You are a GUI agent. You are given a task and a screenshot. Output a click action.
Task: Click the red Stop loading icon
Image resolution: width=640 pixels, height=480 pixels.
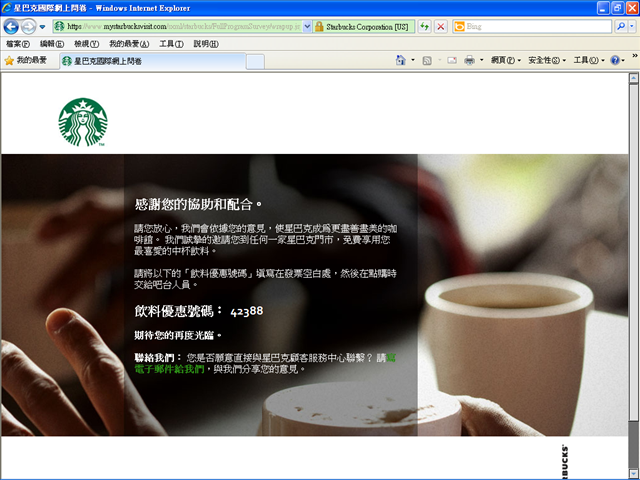pyautogui.click(x=440, y=27)
